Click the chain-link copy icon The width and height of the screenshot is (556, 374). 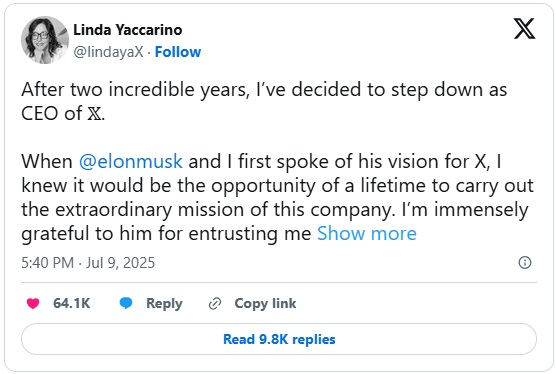click(215, 304)
